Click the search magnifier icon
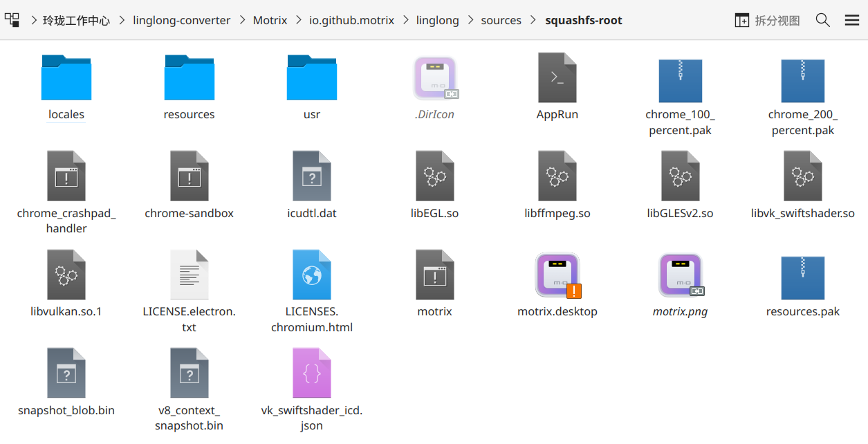868x444 pixels. coord(822,20)
